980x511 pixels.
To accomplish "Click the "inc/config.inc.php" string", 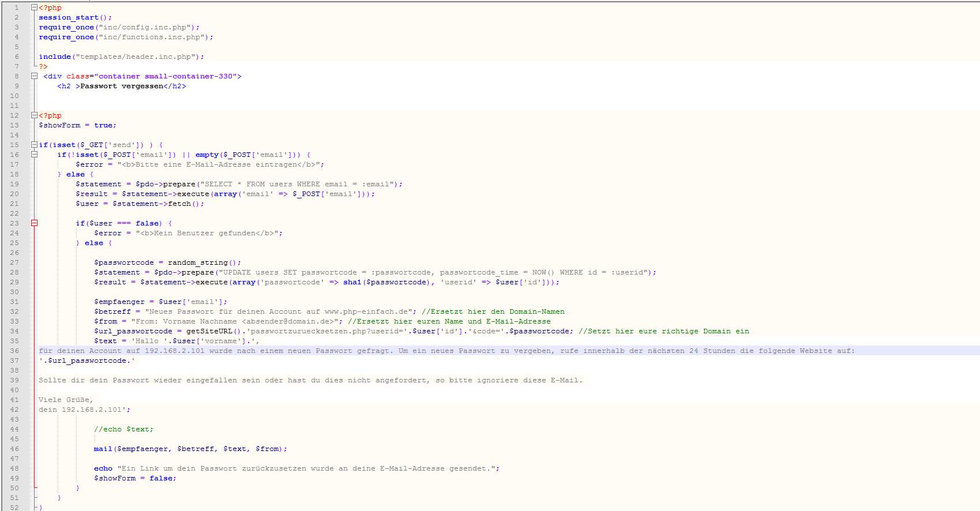I will (x=145, y=27).
